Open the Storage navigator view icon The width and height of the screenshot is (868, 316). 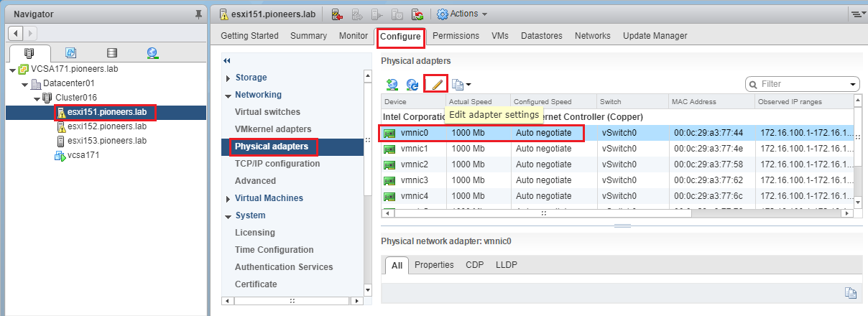111,53
